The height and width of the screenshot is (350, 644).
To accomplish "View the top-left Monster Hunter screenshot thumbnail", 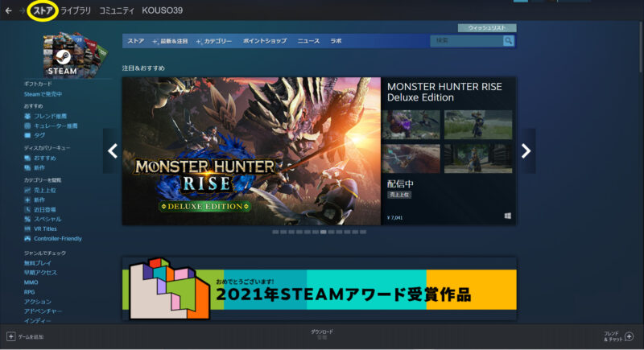I will (411, 125).
